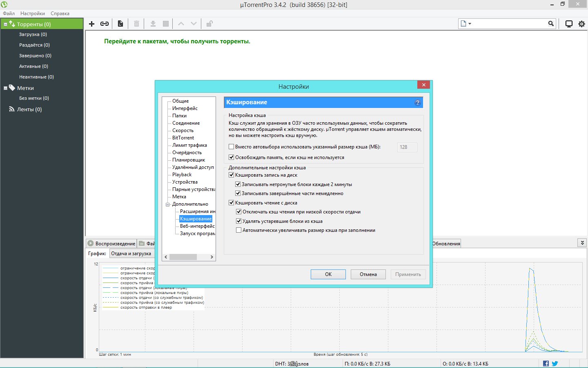Click the Add Torrent from URL link icon
This screenshot has height=368, width=588.
click(x=105, y=24)
